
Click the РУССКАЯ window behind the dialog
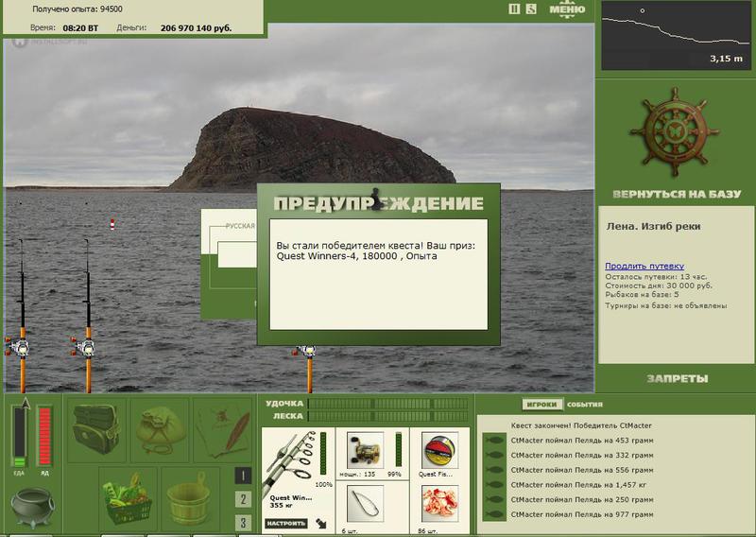229,265
